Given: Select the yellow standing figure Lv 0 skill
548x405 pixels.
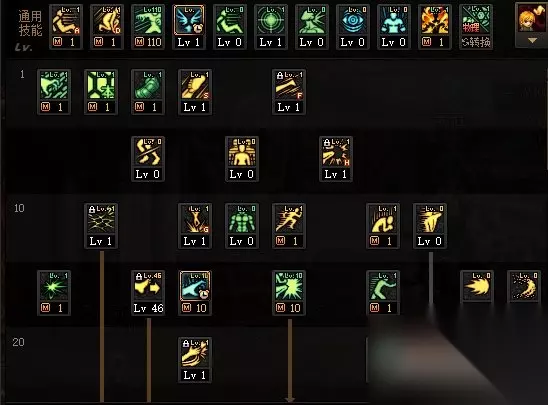Looking at the screenshot, I should (x=242, y=159).
